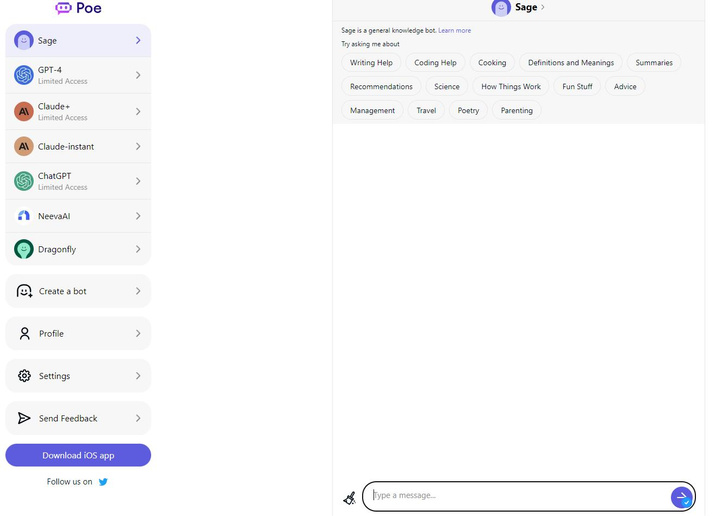This screenshot has width=728, height=516.
Task: Click the Download iOS app button
Action: (78, 455)
